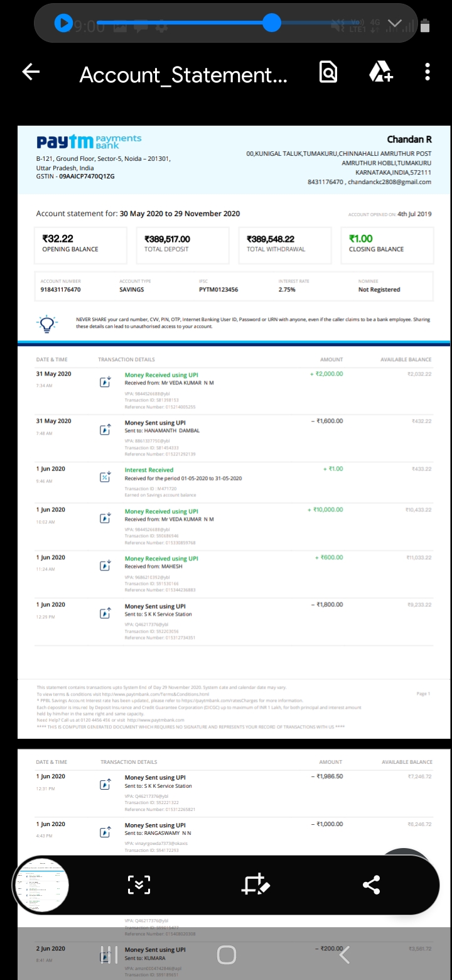Select the TRANSACTION DETAILS column header on page one
The image size is (452, 980).
(x=126, y=359)
